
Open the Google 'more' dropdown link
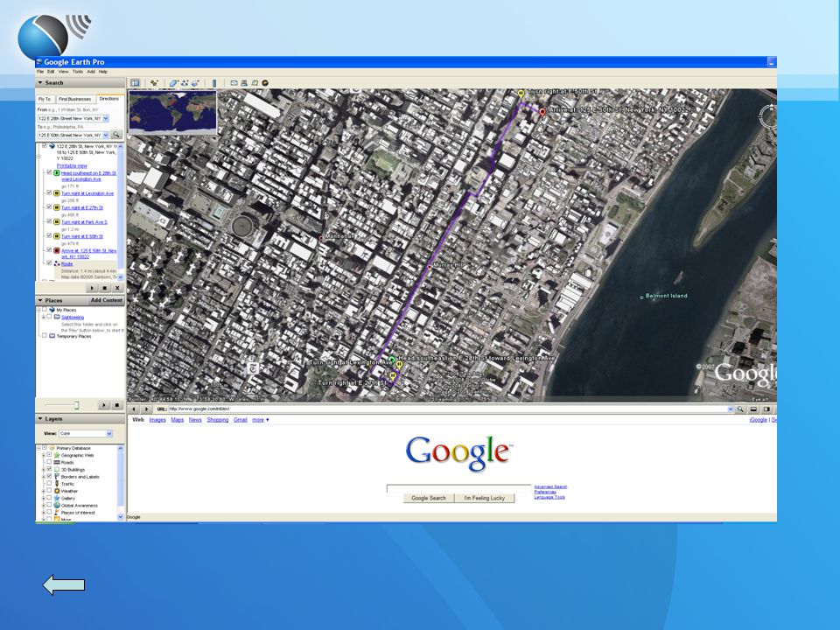(x=261, y=420)
